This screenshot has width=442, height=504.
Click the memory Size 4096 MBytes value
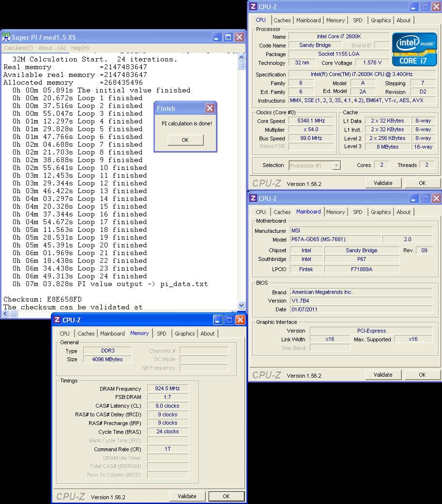coord(107,359)
